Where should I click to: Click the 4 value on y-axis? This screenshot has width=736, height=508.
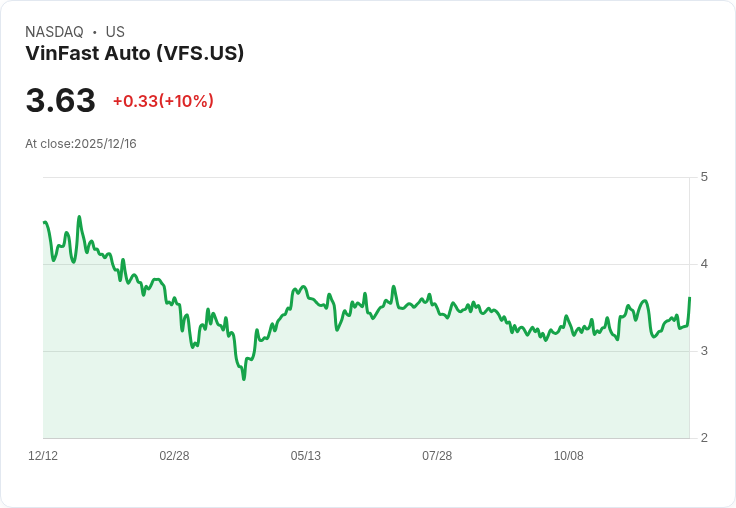pos(704,264)
